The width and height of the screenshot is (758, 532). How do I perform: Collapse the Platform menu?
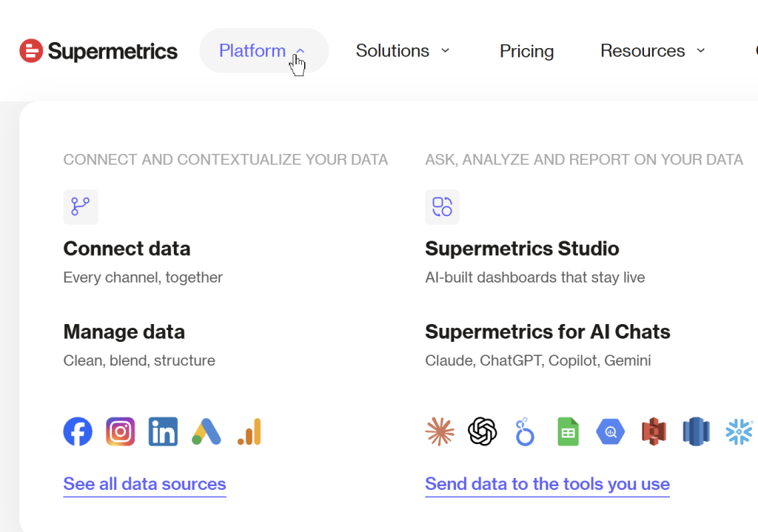[x=264, y=51]
